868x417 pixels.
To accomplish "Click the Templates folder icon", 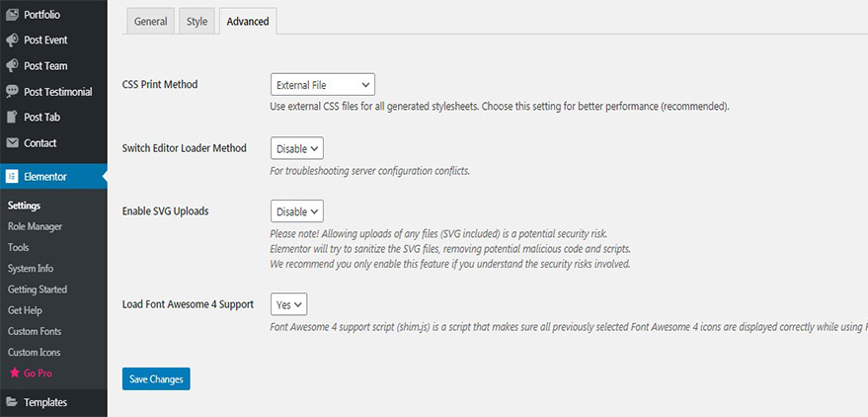I will pyautogui.click(x=12, y=402).
